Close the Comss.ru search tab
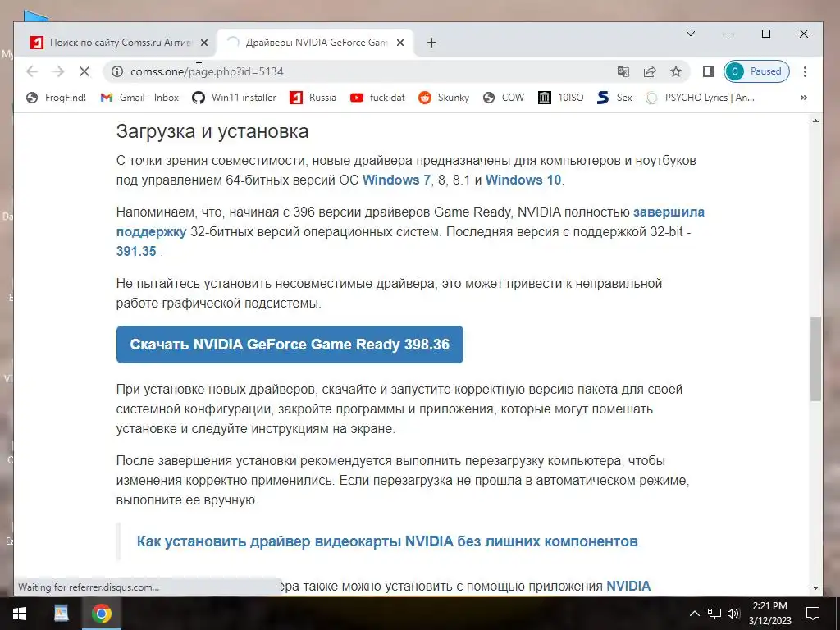 (x=203, y=43)
